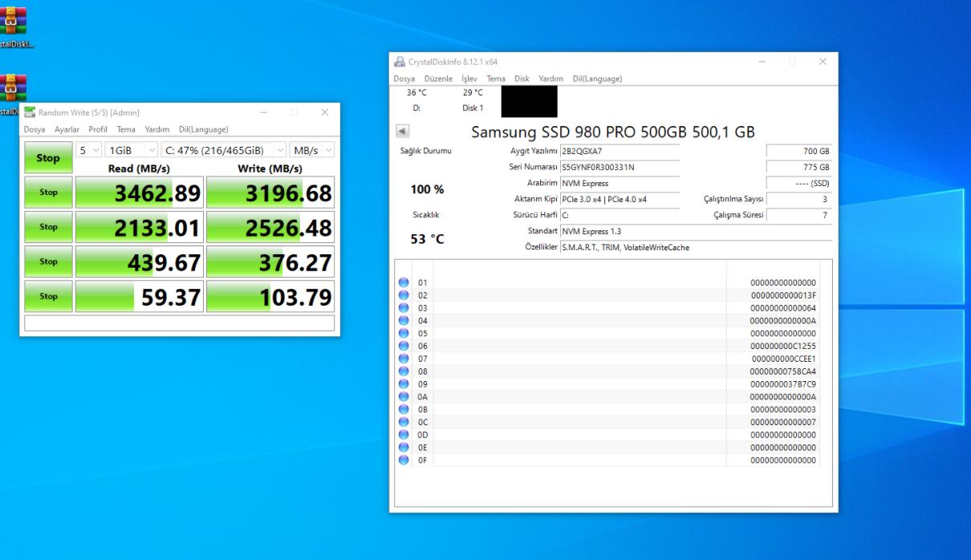
Task: Click the blue status orb for attribute 07
Action: pyautogui.click(x=404, y=359)
